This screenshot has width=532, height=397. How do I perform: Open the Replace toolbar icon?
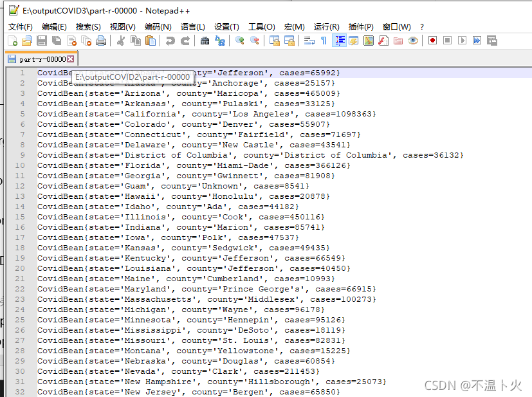(x=220, y=41)
